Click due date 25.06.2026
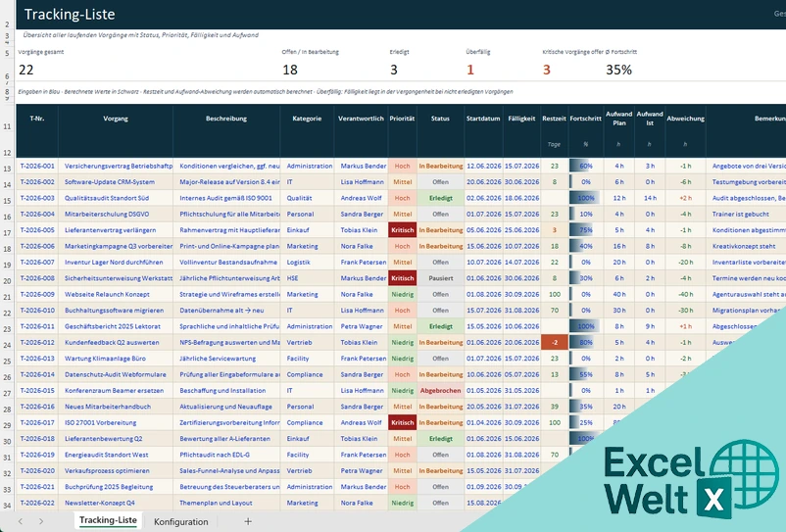Viewport: 786px width, 532px height. coord(521,230)
